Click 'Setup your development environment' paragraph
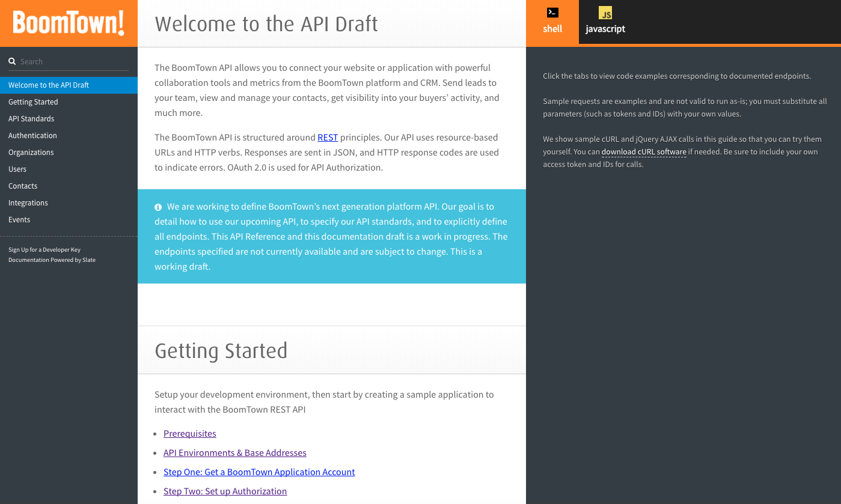The image size is (841, 504). (324, 402)
